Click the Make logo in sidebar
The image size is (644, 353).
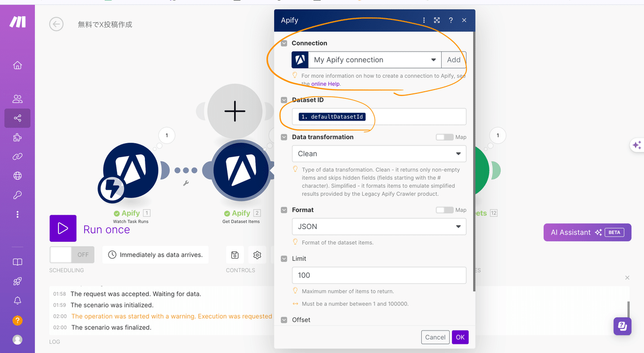tap(17, 21)
